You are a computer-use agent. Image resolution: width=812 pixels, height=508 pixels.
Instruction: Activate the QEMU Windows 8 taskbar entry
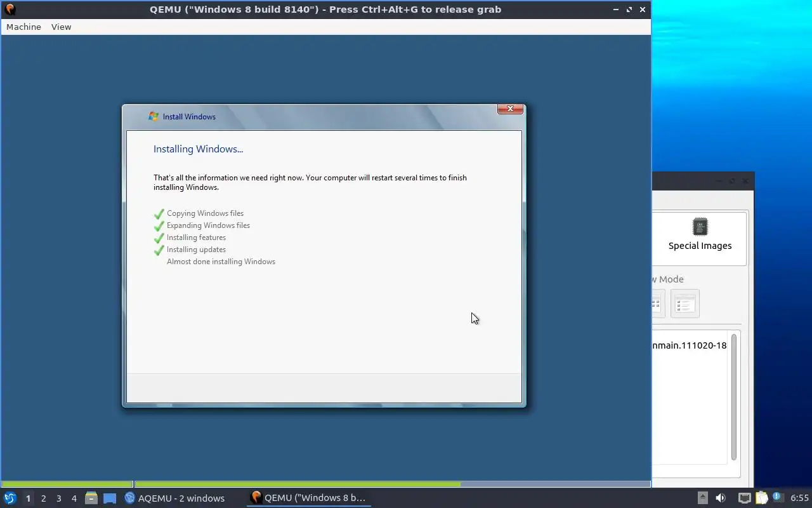pos(308,498)
